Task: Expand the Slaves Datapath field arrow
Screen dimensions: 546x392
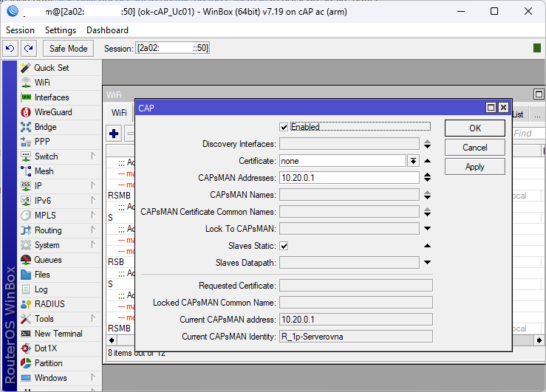Action: click(427, 263)
